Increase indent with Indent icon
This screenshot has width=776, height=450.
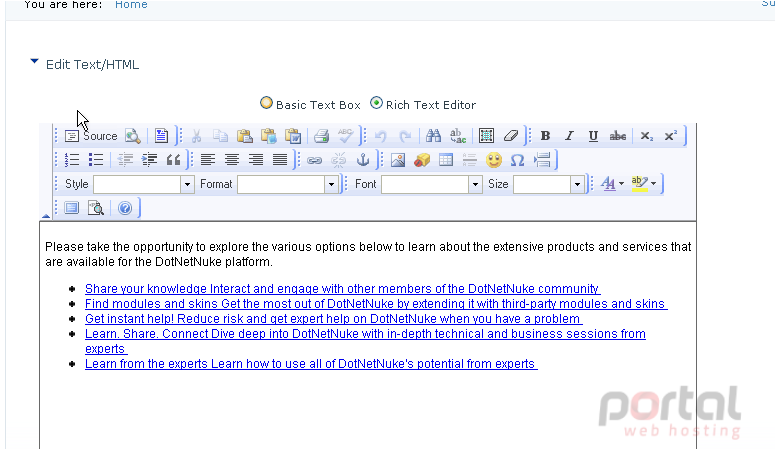click(149, 160)
